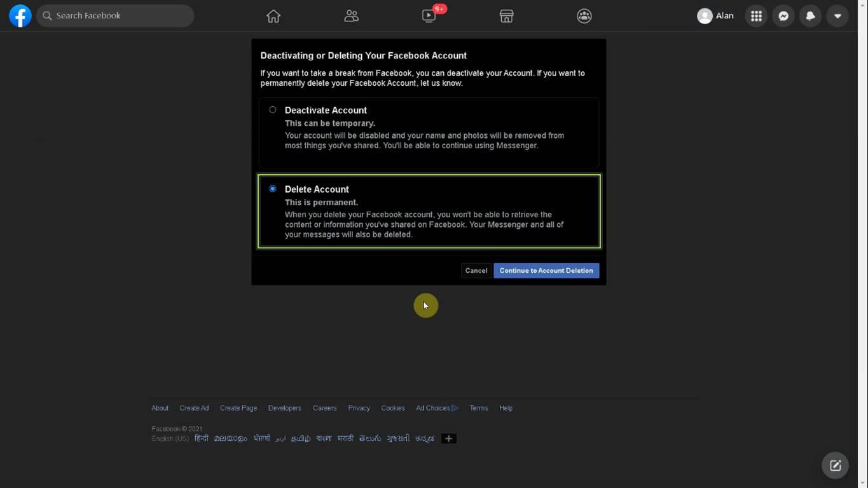
Task: Open the Privacy footer link
Action: pyautogui.click(x=359, y=408)
